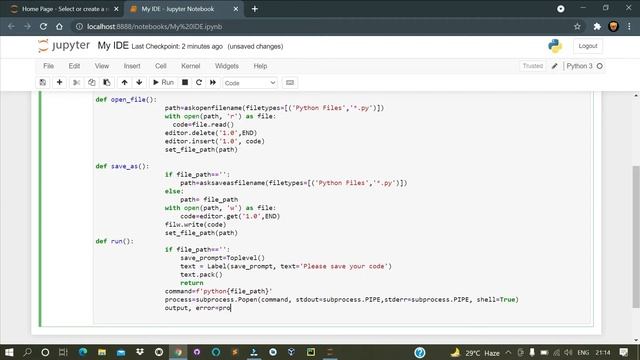Open the browser three-dot menu
The width and height of the screenshot is (640, 360).
[x=629, y=27]
